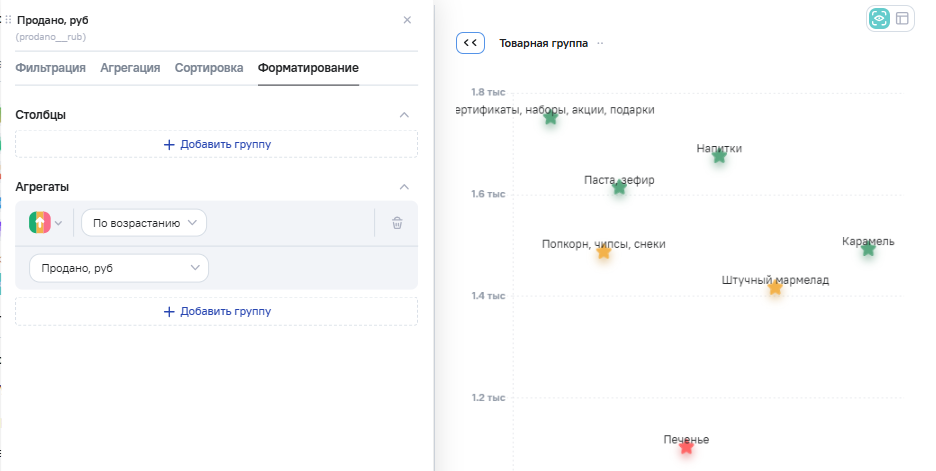936x471 pixels.
Task: Go to the Агрегация tab
Action: [x=130, y=68]
